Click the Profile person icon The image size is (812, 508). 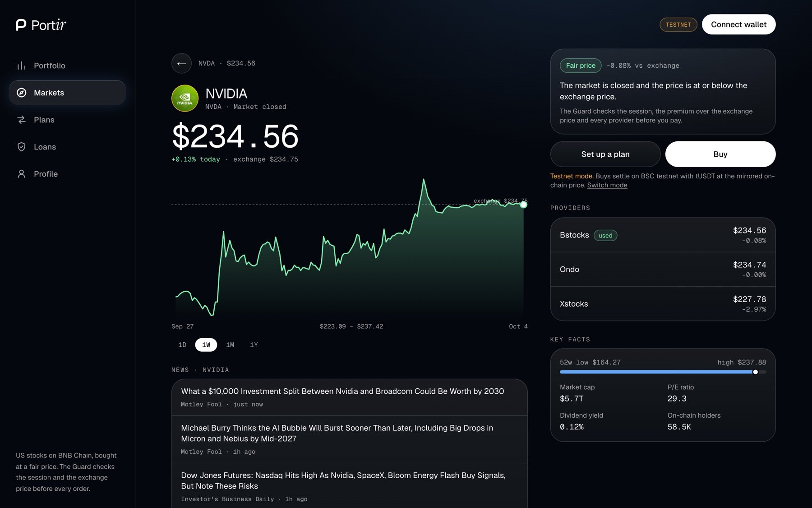click(x=21, y=174)
